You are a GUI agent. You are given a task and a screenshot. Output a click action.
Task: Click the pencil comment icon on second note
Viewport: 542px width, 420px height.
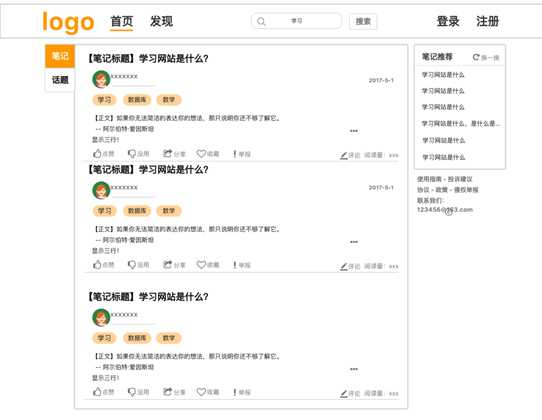pyautogui.click(x=344, y=267)
